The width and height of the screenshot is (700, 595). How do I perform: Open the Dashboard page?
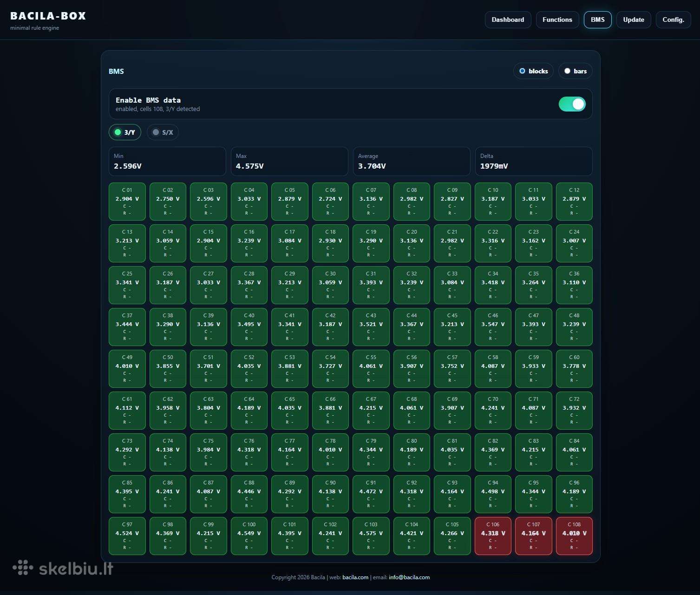508,20
